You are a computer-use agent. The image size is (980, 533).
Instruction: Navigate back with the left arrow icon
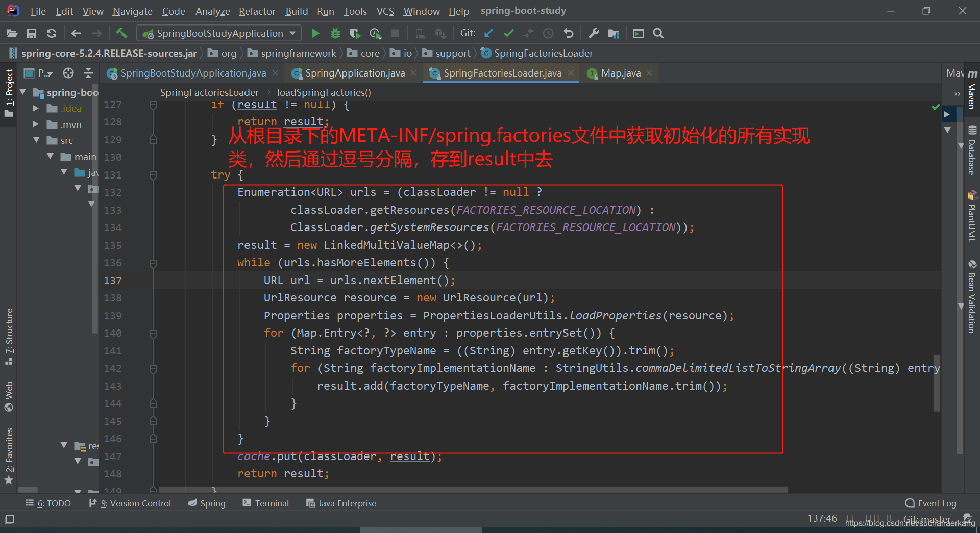tap(76, 34)
